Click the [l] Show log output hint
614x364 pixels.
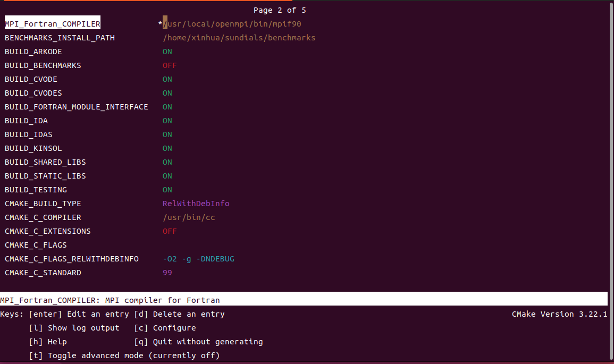[x=74, y=328]
